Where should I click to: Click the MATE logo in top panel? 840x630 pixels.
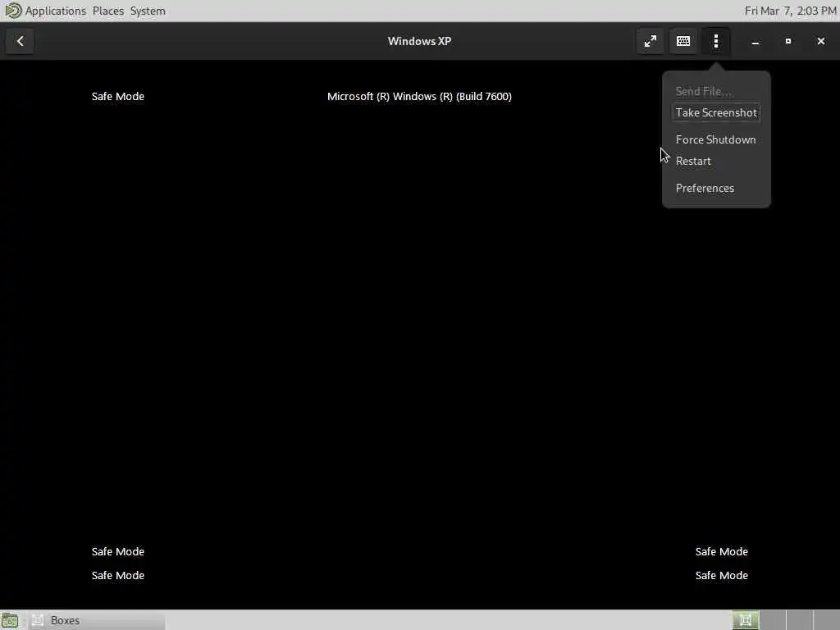pos(12,10)
